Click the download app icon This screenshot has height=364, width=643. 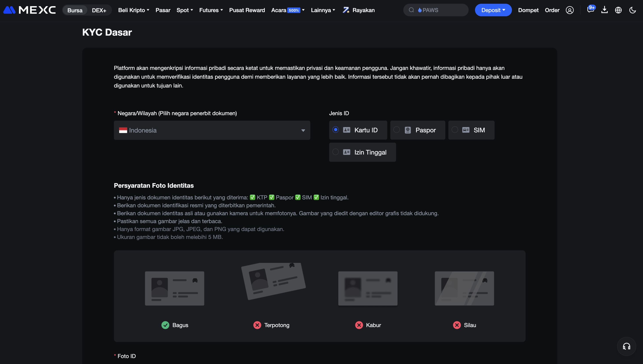pos(604,10)
